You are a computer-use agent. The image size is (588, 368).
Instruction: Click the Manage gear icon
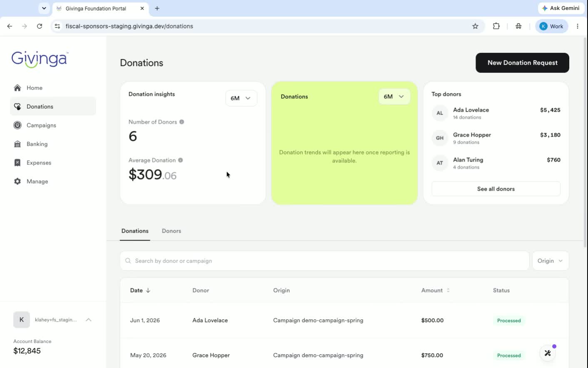pos(17,182)
